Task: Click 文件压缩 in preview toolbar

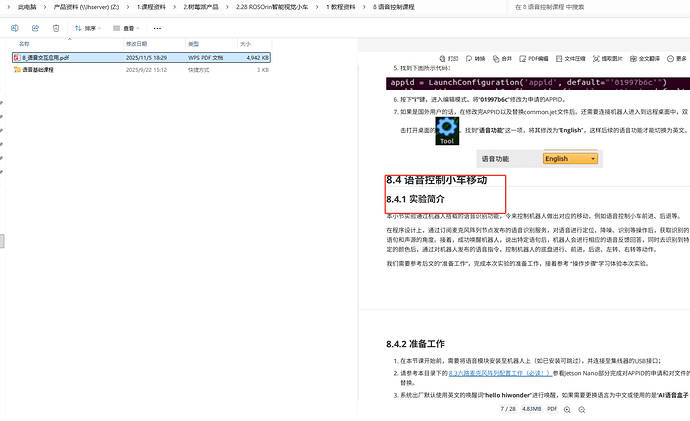Action: (570, 59)
